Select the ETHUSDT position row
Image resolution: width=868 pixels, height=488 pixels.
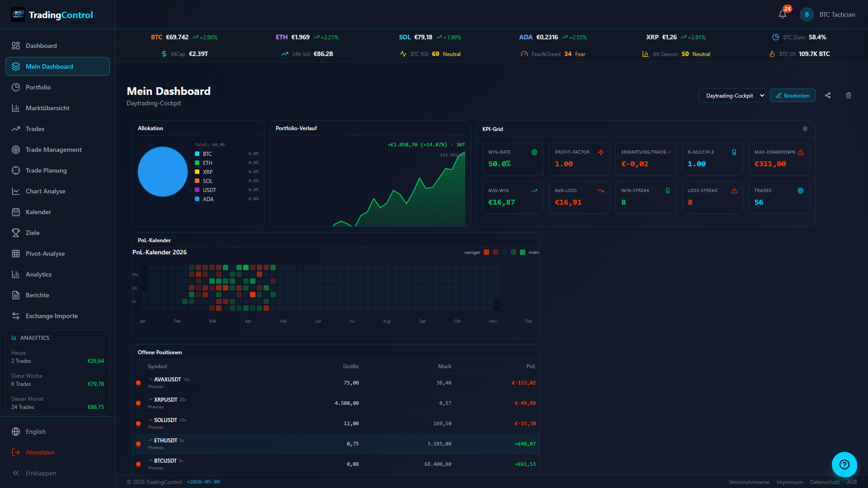[335, 444]
